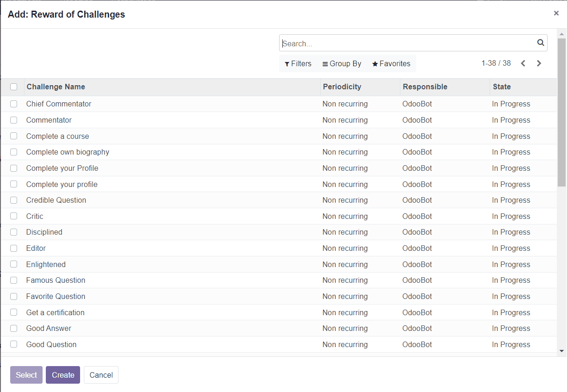
Task: Open the Favorites dropdown
Action: [x=391, y=64]
